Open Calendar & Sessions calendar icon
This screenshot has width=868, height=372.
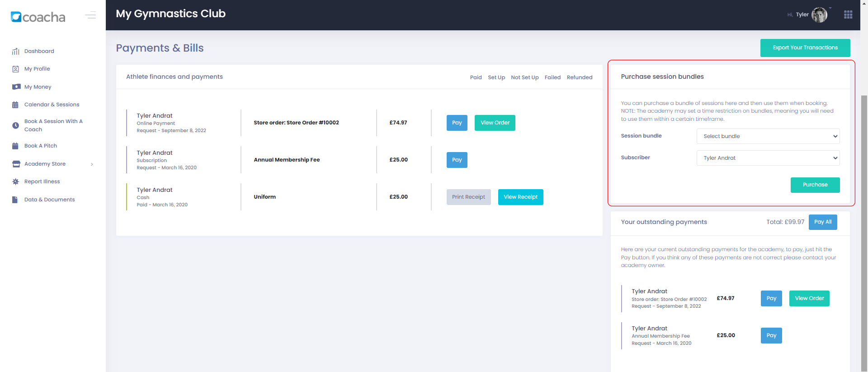15,105
